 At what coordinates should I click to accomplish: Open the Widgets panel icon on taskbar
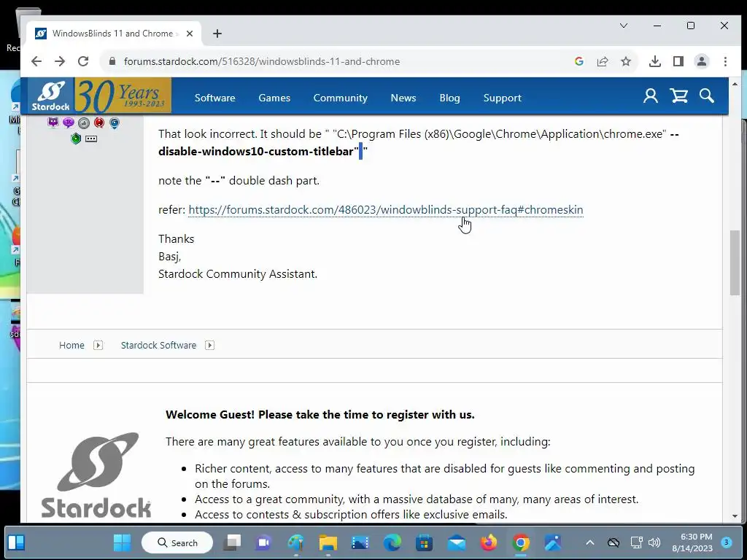16,542
